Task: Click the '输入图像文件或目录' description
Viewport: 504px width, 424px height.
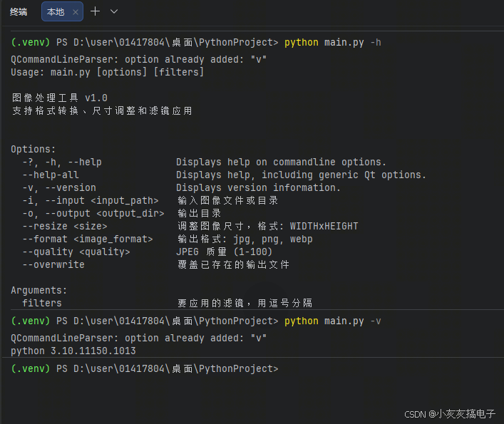Action: (228, 200)
